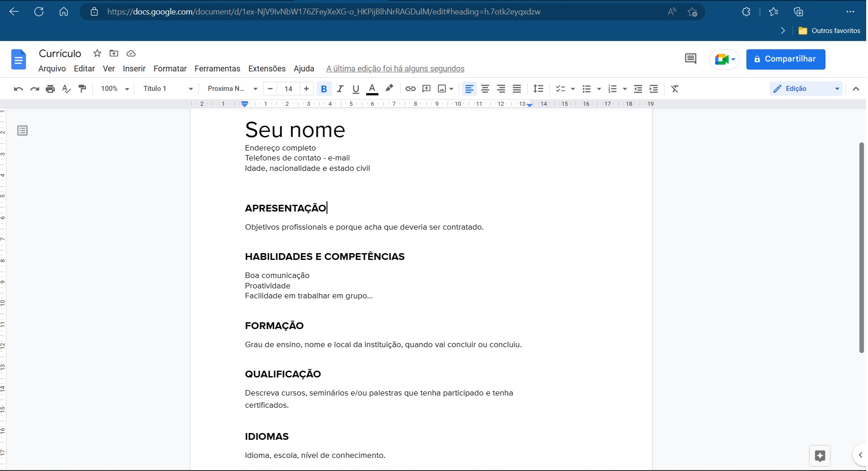Open the last edit history link
The width and height of the screenshot is (868, 471).
coord(395,69)
